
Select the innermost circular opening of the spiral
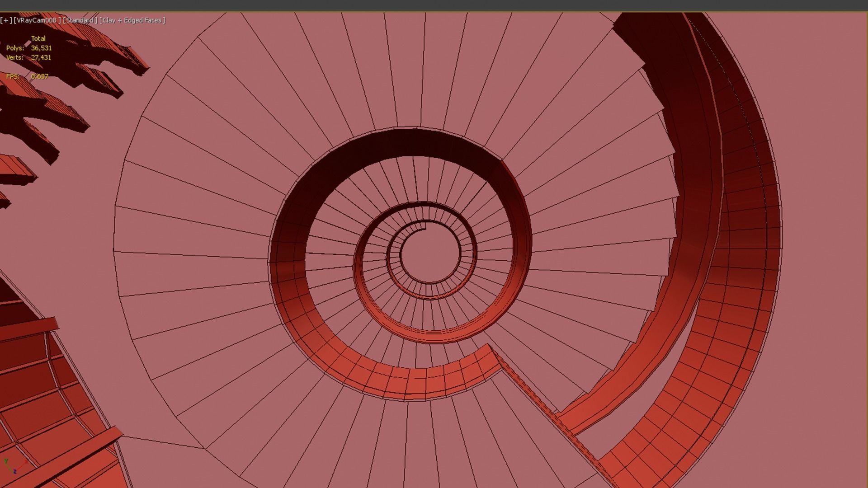tap(429, 255)
